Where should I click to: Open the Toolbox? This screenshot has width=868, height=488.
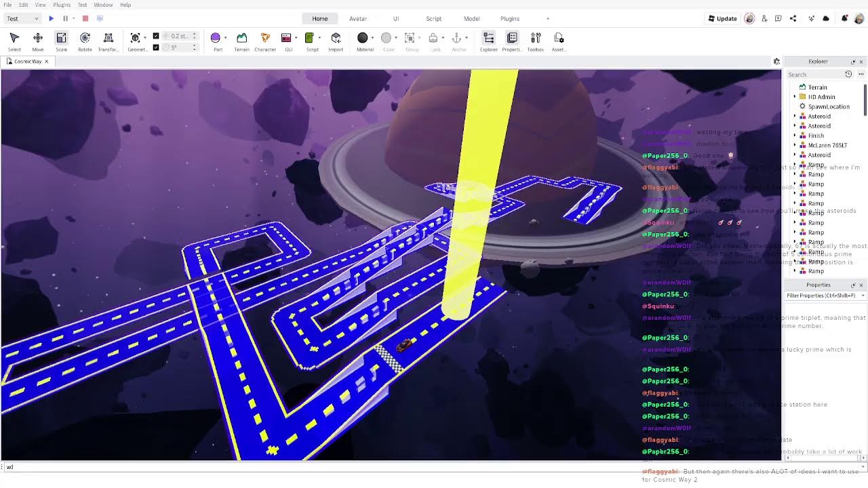click(x=536, y=41)
